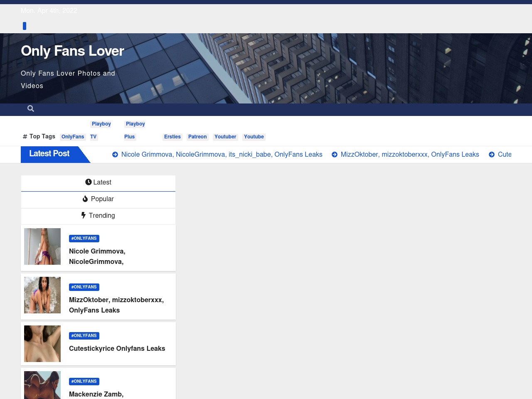
Task: Click the Latest Post label
Action: [x=49, y=154]
